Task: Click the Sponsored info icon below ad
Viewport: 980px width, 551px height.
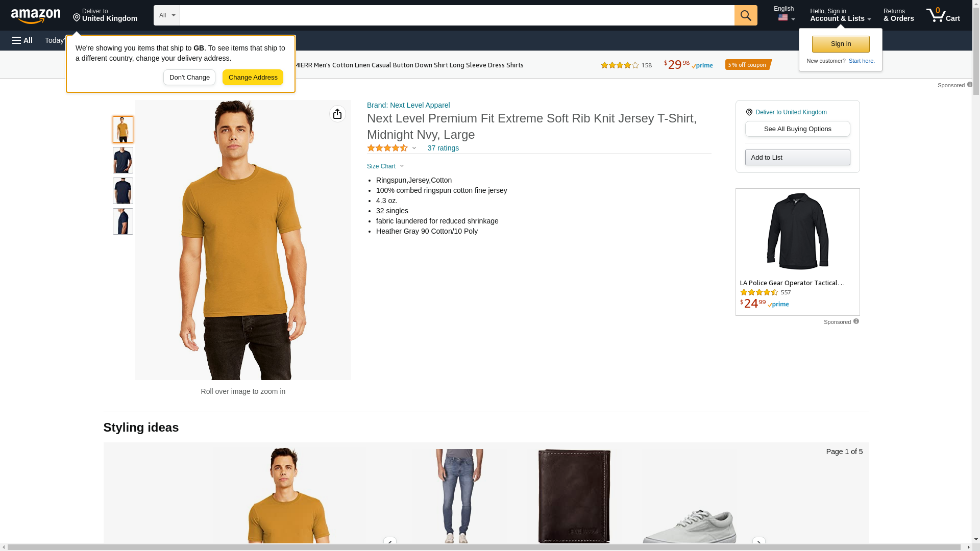Action: [856, 321]
